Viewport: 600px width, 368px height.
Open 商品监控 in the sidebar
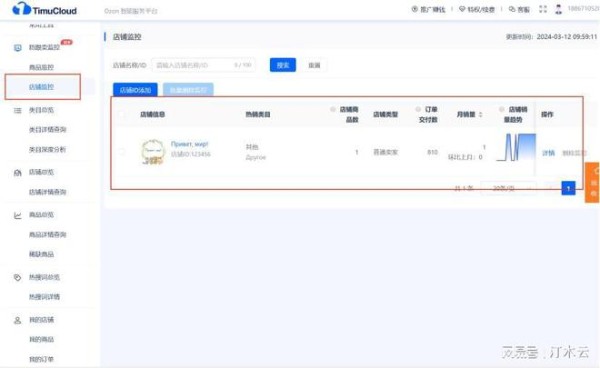tap(41, 67)
